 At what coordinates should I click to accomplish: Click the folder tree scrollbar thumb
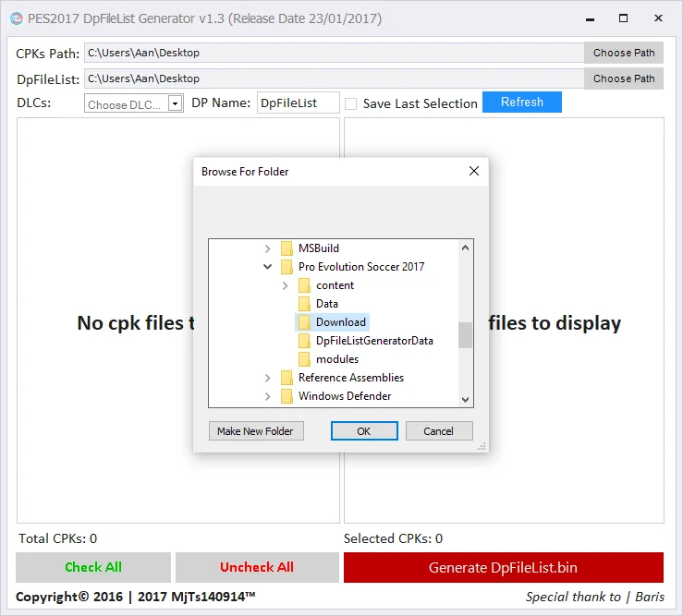(465, 335)
